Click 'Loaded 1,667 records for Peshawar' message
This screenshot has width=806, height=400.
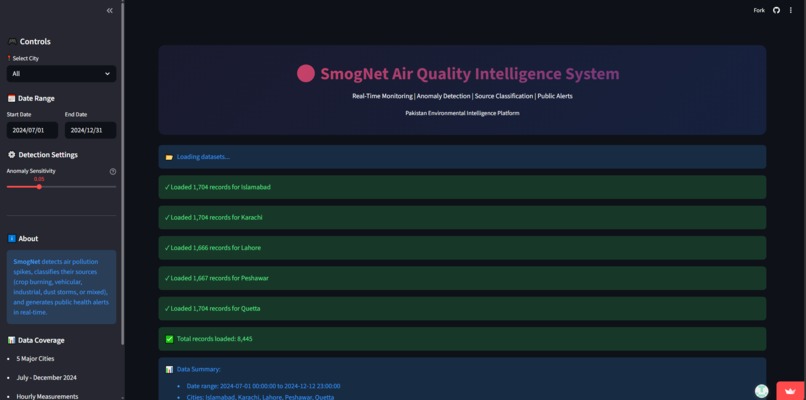tap(462, 278)
